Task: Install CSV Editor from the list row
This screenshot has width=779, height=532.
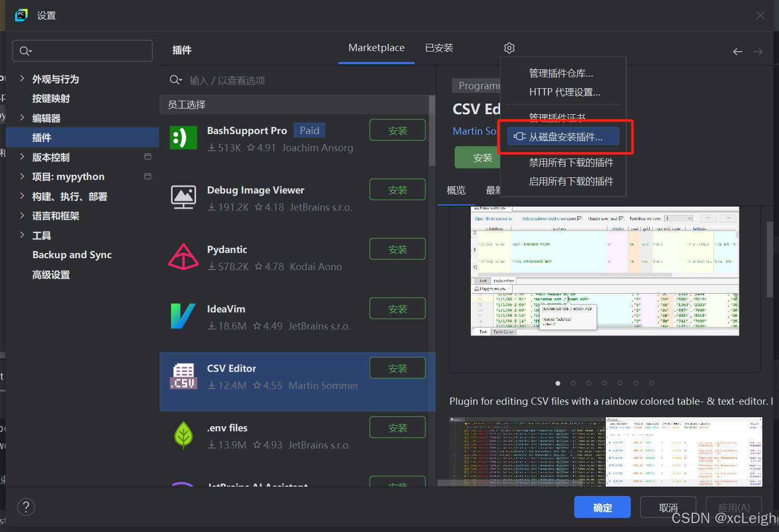Action: click(397, 368)
